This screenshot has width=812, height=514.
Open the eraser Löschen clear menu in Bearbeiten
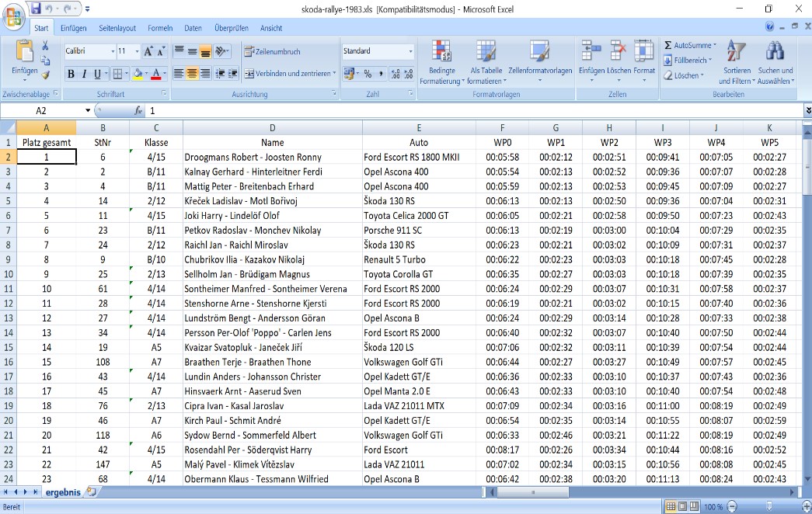(684, 75)
